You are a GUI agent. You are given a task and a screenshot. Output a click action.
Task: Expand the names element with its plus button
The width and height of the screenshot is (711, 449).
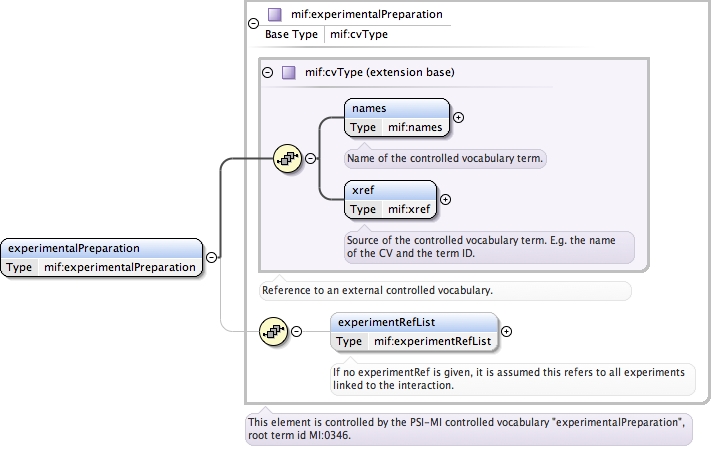tap(459, 117)
